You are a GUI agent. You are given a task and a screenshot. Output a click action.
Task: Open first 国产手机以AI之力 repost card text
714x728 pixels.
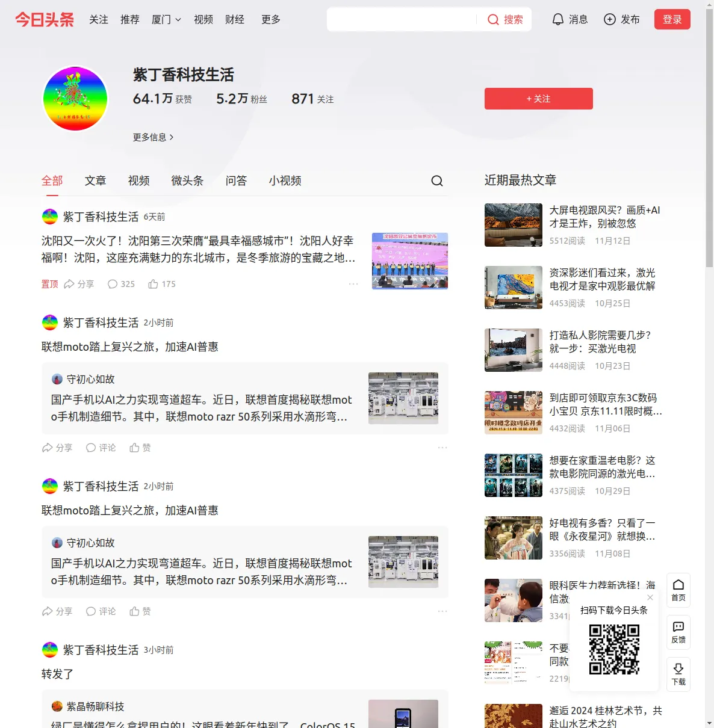[202, 408]
